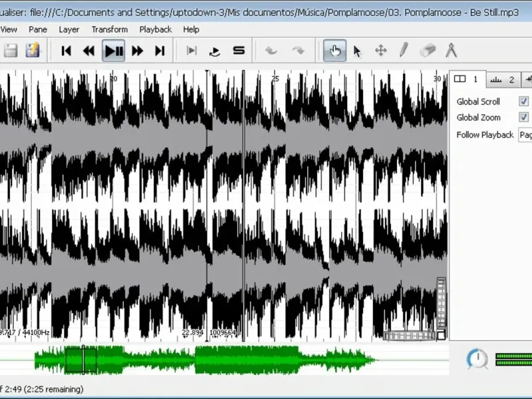Click the 22.894 playback position label

[x=192, y=332]
